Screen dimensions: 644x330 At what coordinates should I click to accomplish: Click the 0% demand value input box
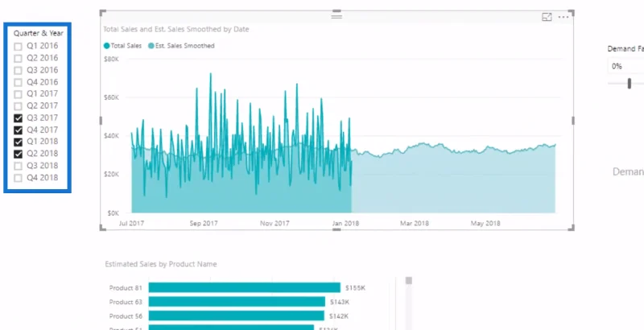626,66
